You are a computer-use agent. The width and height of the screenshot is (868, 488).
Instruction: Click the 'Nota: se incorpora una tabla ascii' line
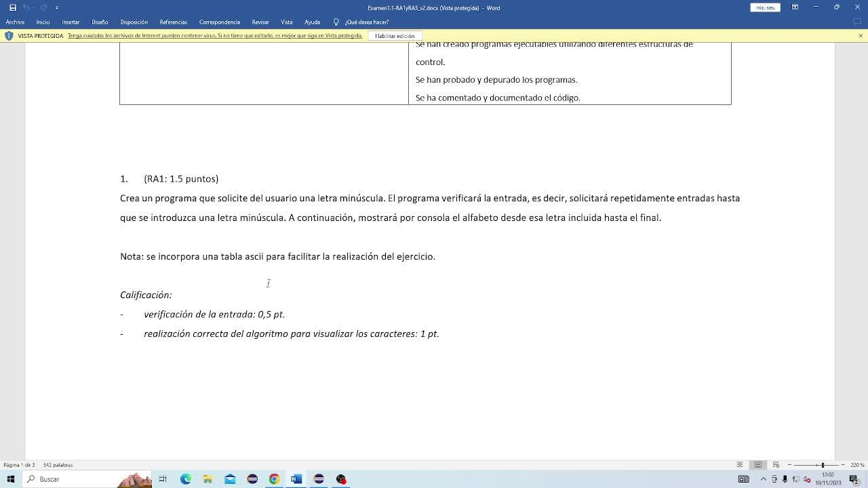[x=277, y=256]
